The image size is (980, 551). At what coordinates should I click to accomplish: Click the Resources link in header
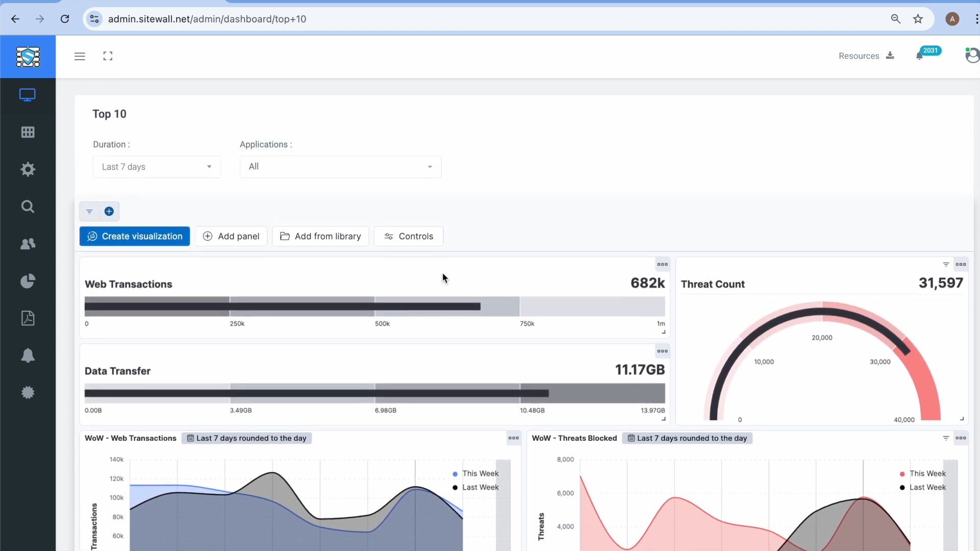tap(859, 56)
